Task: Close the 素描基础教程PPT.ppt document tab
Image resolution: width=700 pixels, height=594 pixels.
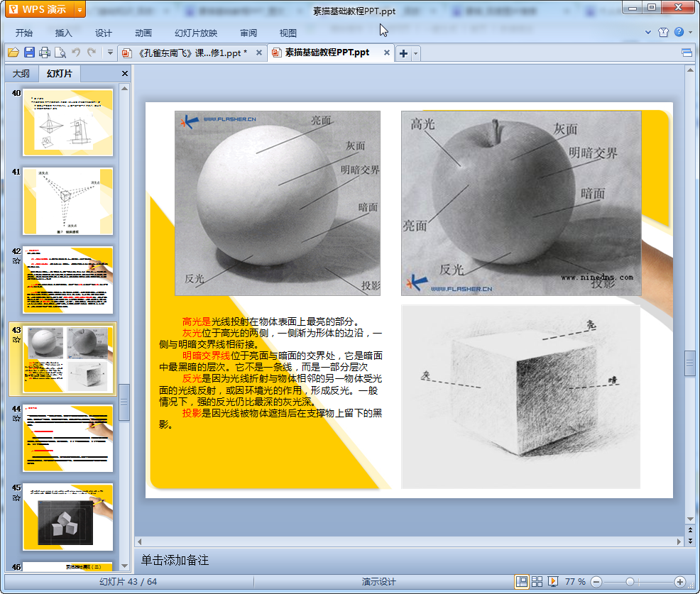Action: [387, 53]
